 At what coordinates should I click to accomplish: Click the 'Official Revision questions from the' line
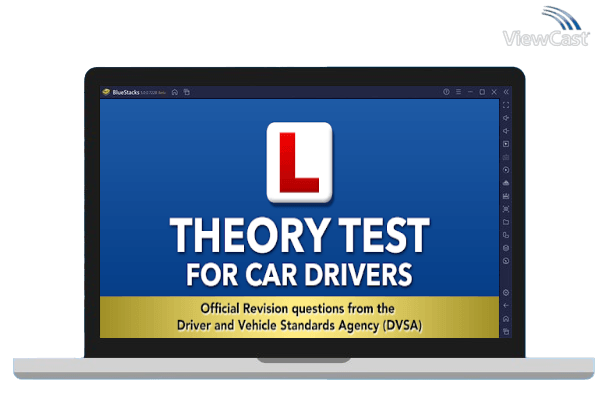[x=298, y=309]
